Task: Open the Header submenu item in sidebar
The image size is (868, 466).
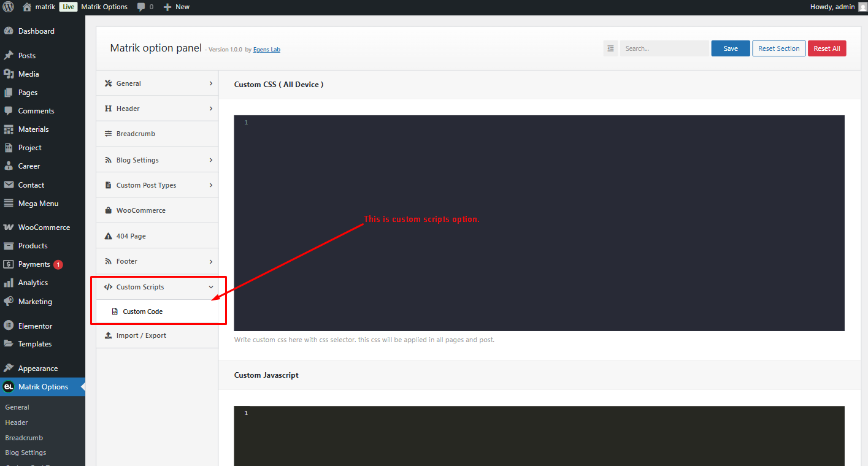Action: tap(17, 422)
